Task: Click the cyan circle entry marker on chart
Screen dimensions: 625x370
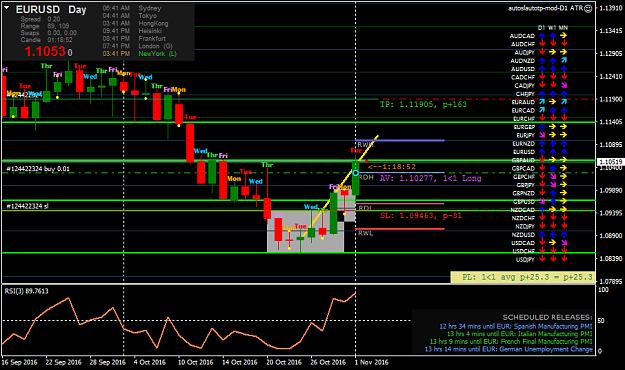Action: click(x=356, y=173)
